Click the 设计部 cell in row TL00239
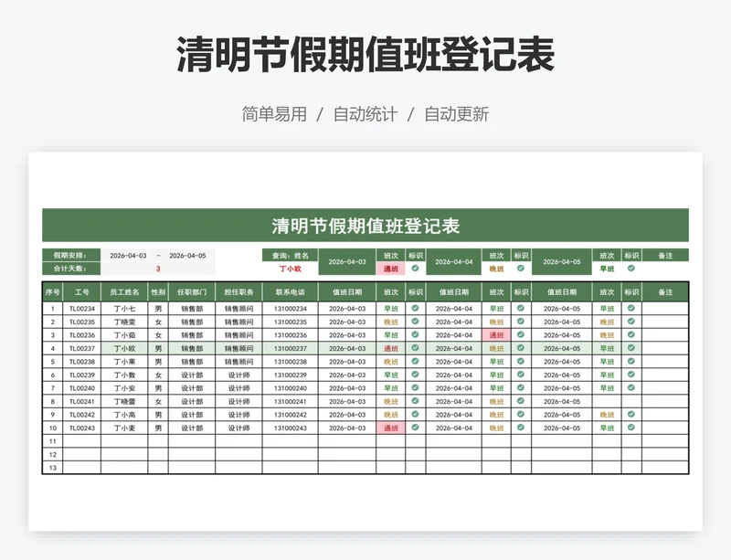The image size is (731, 560). tap(192, 375)
